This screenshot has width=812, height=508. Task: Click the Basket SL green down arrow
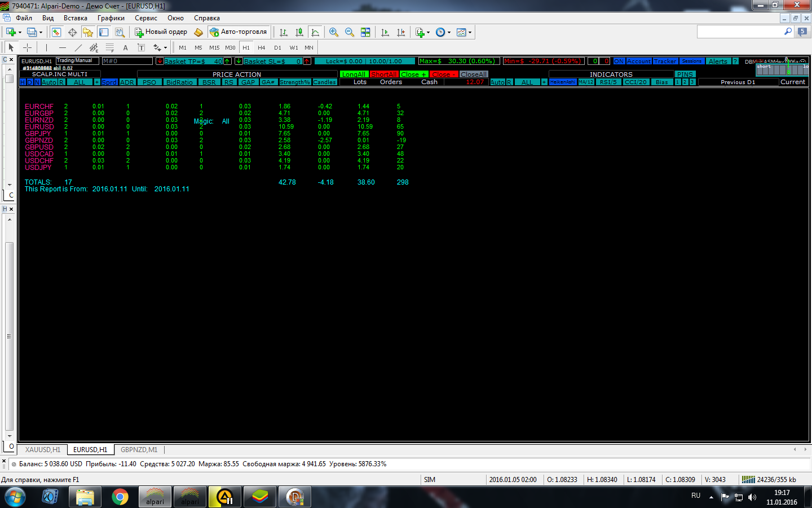[x=239, y=61]
